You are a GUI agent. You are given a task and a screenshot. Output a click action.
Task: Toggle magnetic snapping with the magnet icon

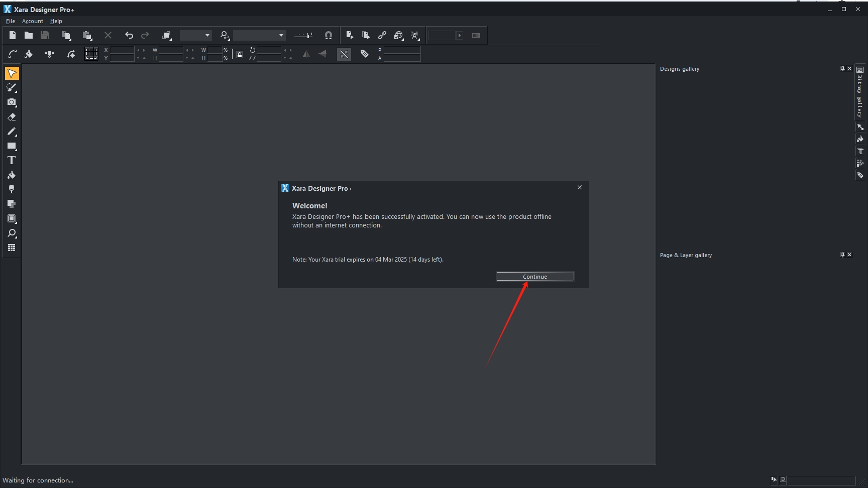(x=329, y=35)
